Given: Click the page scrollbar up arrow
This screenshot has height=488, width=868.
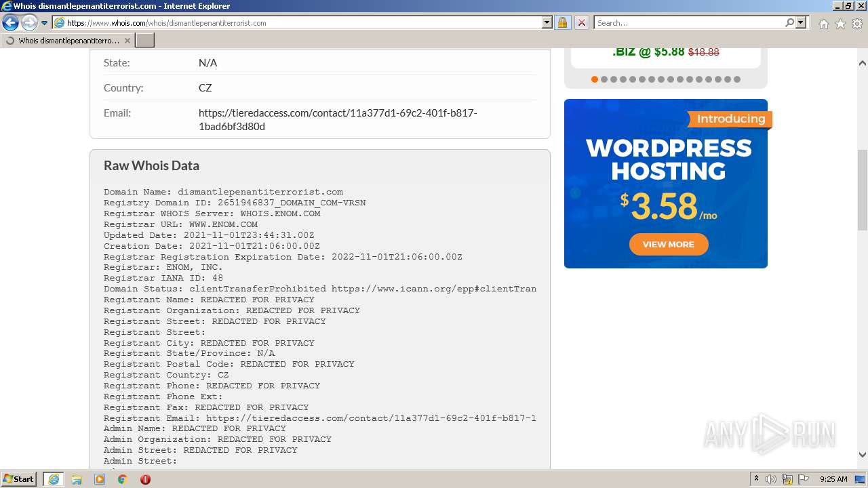Looking at the screenshot, I should coord(862,63).
